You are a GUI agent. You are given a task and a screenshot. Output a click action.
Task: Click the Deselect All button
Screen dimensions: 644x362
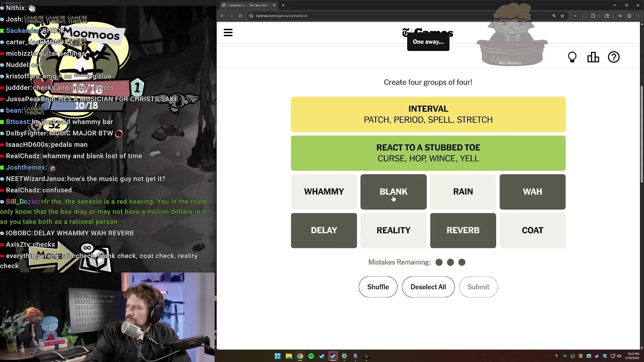coord(428,287)
